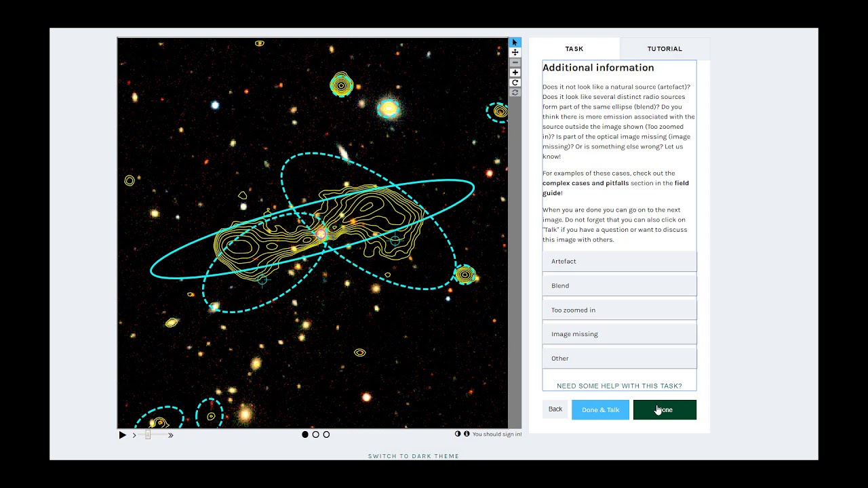868x488 pixels.
Task: Click the Back button
Action: click(555, 409)
